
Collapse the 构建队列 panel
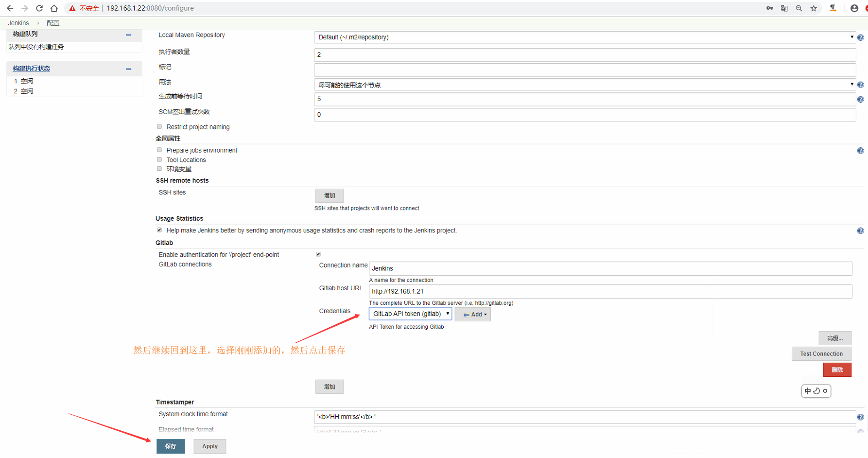(x=129, y=35)
